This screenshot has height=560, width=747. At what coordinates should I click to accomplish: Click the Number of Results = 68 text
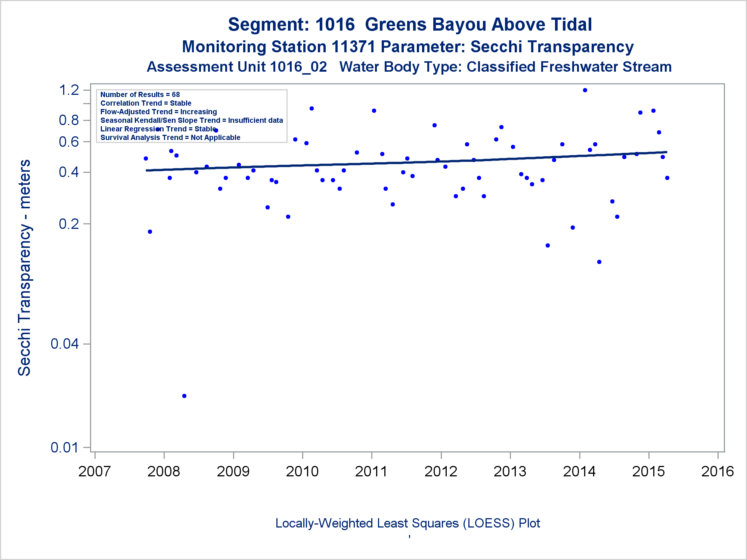pyautogui.click(x=140, y=94)
